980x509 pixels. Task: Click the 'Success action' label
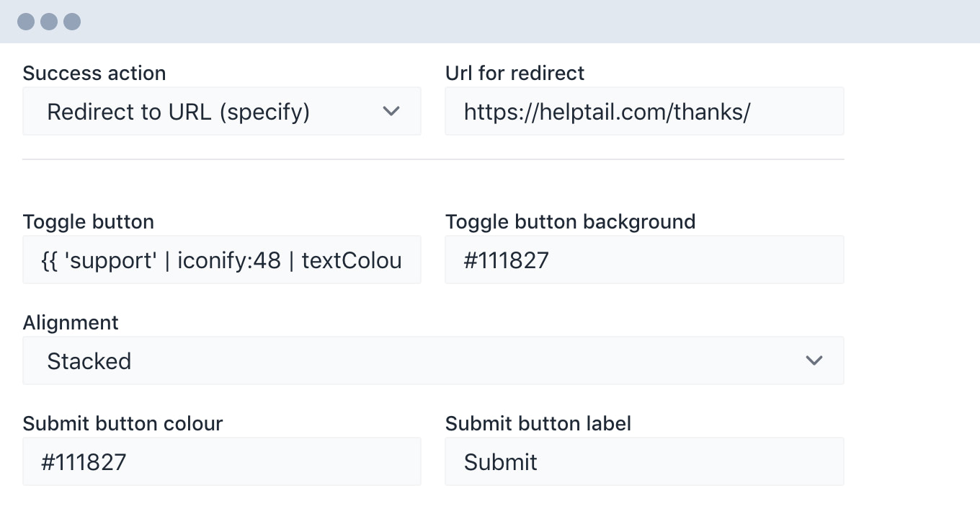[x=94, y=74]
